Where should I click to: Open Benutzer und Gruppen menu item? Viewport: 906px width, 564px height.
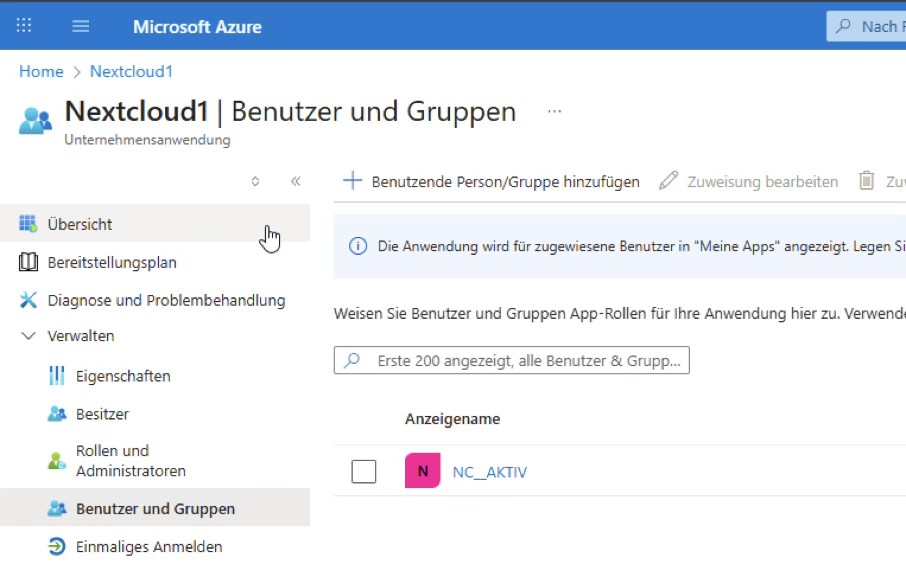tap(155, 509)
